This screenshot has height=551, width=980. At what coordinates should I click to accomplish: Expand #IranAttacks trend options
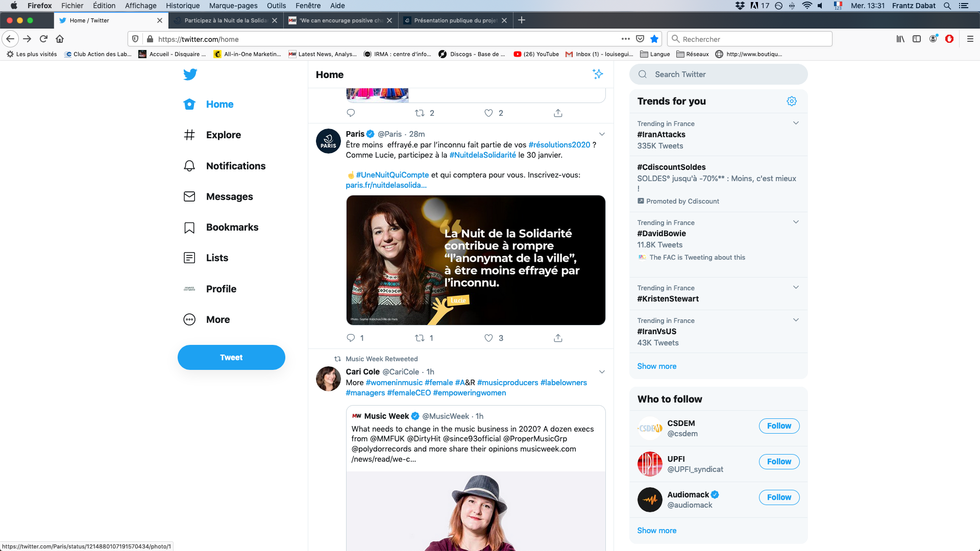(796, 123)
